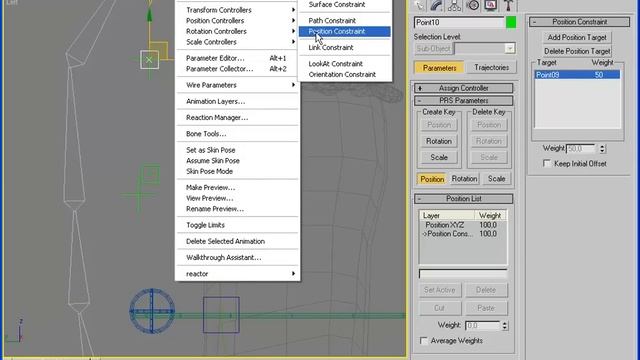Select the Scale PRS toggle
Screen dimensions: 640x360
(x=496, y=179)
